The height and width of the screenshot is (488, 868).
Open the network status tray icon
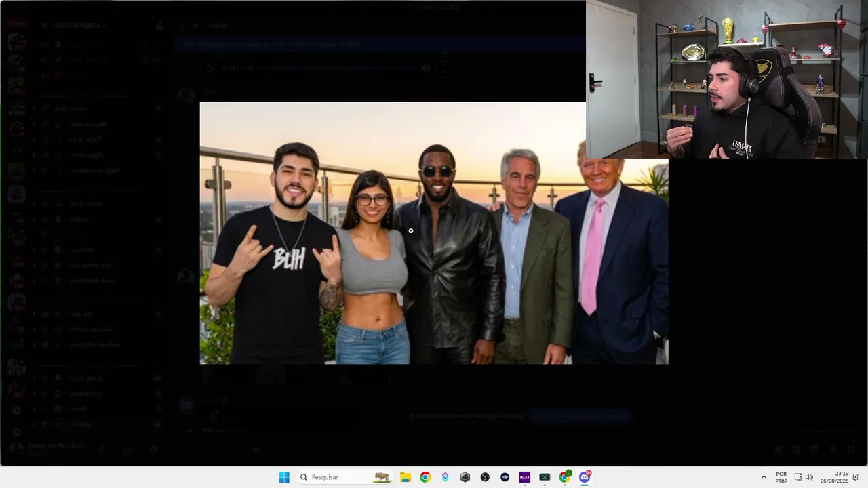click(x=798, y=477)
